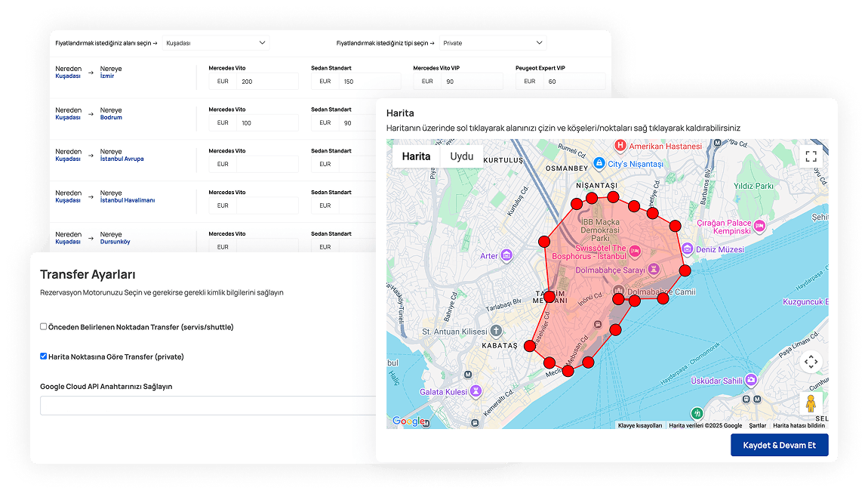Open Klavye kısayolları link
The image size is (868, 494).
point(640,425)
